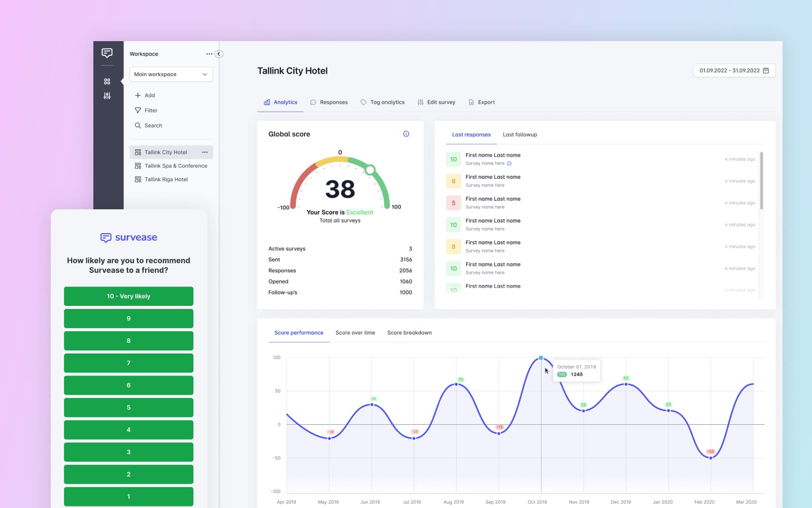
Task: Open Tallink City Hotel item options menu
Action: click(205, 152)
